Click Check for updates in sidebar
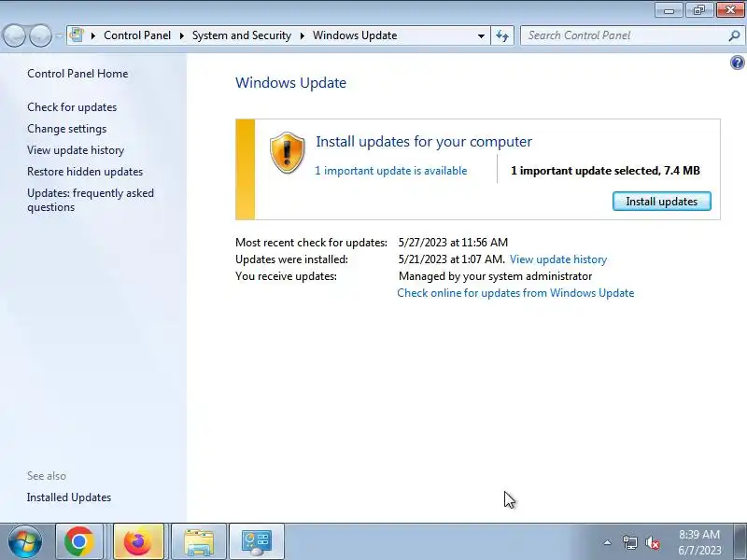747x560 pixels. pos(72,107)
